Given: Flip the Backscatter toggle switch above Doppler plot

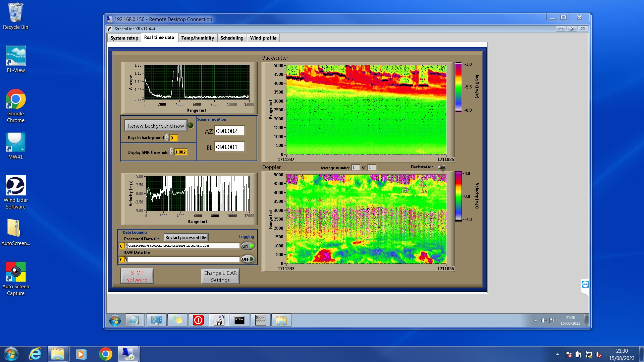Looking at the screenshot, I should click(442, 167).
